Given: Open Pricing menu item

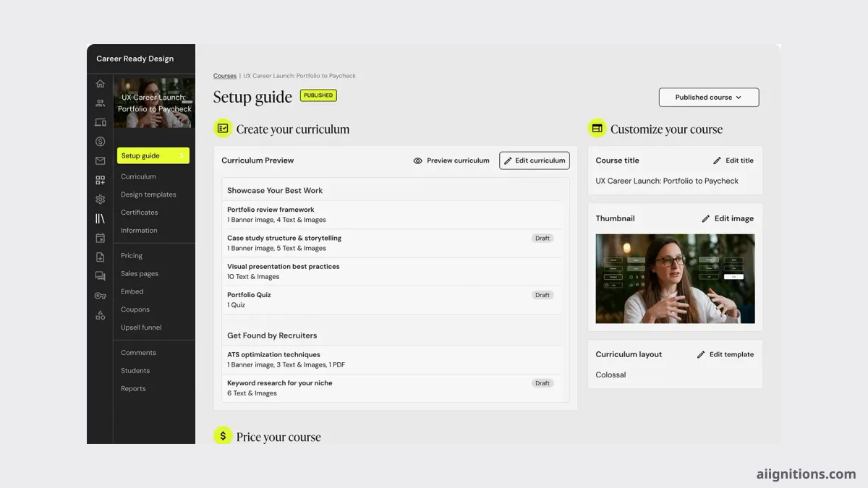Looking at the screenshot, I should coord(132,256).
